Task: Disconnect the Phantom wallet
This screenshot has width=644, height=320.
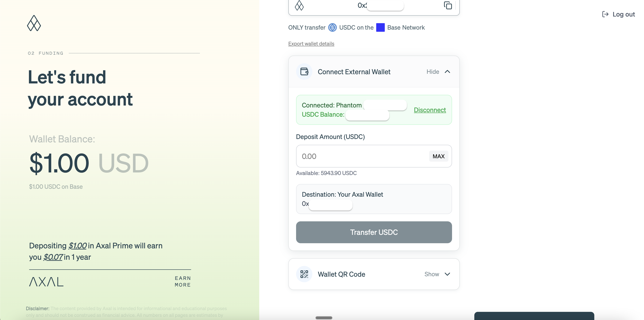Action: pyautogui.click(x=430, y=110)
